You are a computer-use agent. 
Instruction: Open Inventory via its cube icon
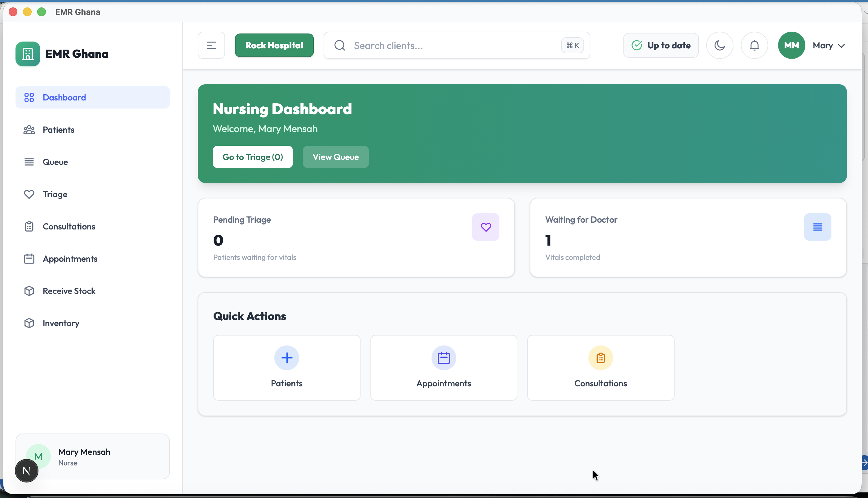pyautogui.click(x=29, y=323)
